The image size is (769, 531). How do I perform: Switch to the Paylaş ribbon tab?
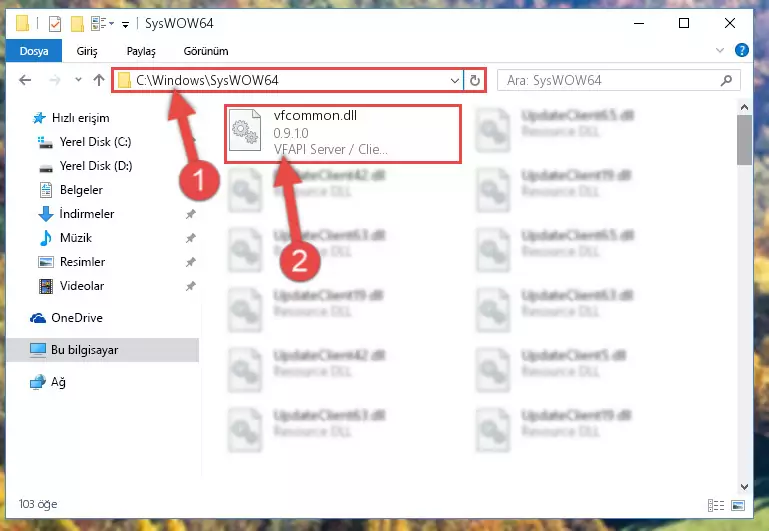[x=141, y=51]
